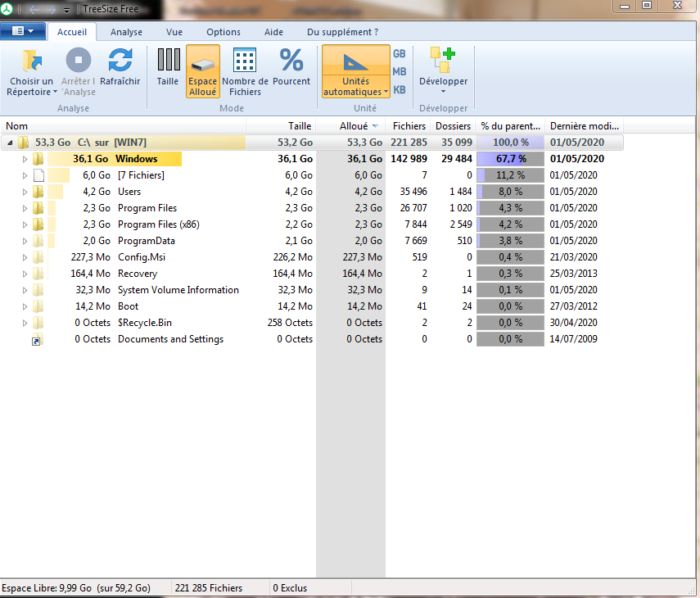Screen dimensions: 700x598
Task: Click the 11,2 % bar for [7 Fichiers]
Action: [x=510, y=175]
